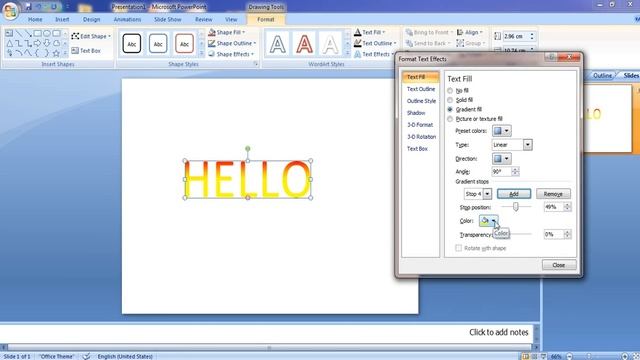Click Remove gradient stop button

pos(553,194)
